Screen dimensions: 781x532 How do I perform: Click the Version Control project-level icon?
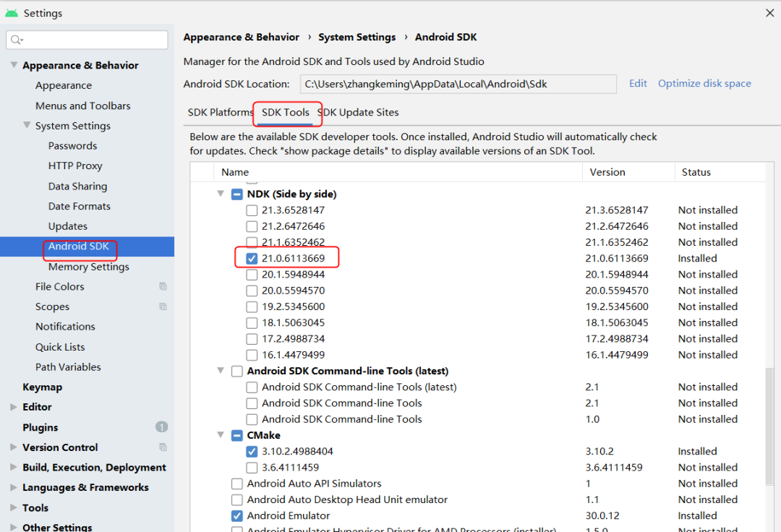point(163,447)
